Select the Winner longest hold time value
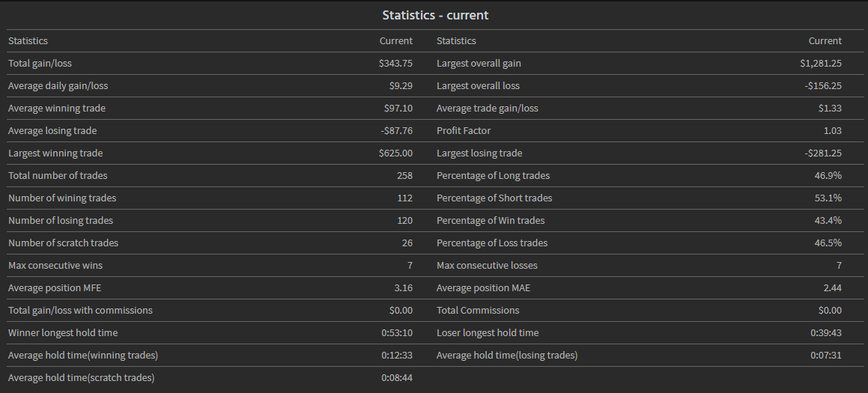 [x=397, y=332]
